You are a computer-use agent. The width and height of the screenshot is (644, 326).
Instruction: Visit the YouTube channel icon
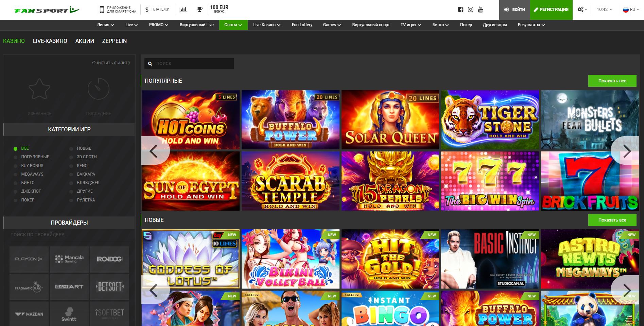481,10
